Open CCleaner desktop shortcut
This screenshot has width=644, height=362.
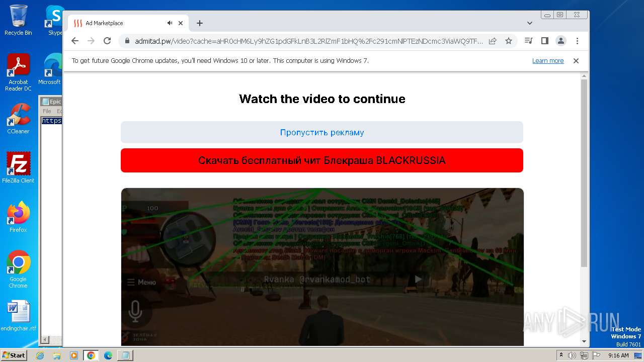click(x=18, y=119)
